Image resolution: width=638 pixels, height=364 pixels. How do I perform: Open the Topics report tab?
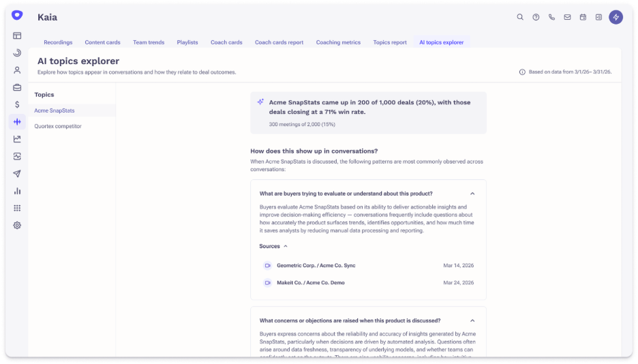pos(390,42)
